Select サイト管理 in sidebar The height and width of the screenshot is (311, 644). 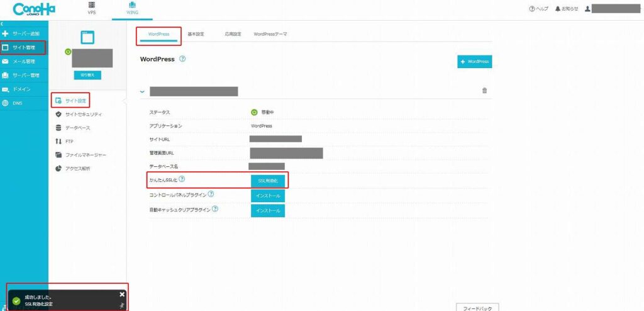click(24, 47)
